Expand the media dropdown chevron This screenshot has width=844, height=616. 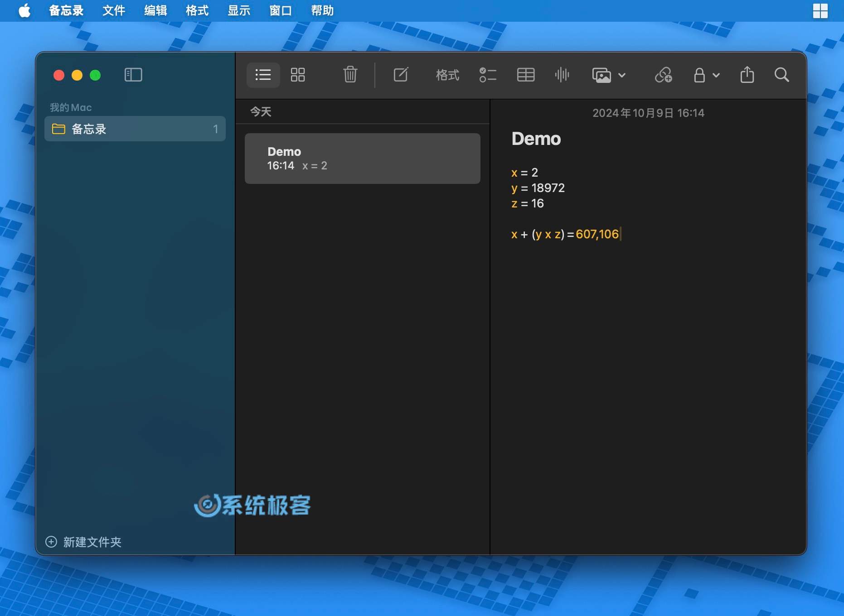[622, 75]
